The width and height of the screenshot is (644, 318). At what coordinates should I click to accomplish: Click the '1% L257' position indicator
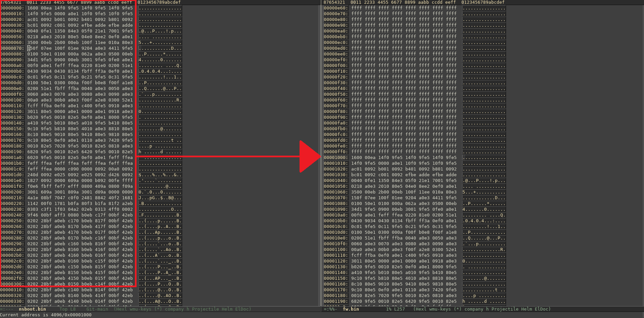pos(396,309)
